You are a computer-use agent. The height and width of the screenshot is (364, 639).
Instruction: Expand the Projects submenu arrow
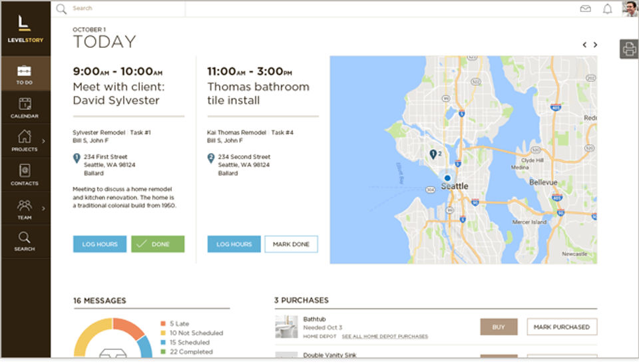[44, 141]
